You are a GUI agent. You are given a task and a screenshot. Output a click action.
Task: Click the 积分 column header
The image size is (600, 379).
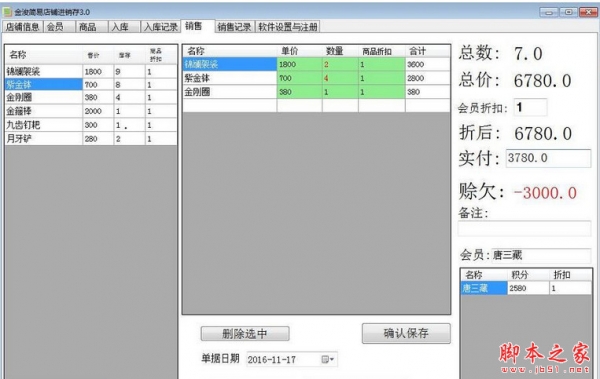pyautogui.click(x=528, y=275)
